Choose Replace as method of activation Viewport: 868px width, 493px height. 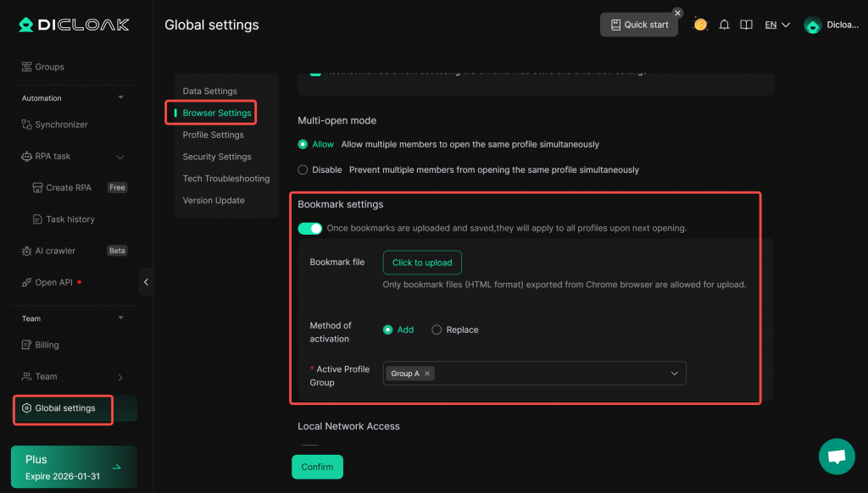tap(437, 330)
